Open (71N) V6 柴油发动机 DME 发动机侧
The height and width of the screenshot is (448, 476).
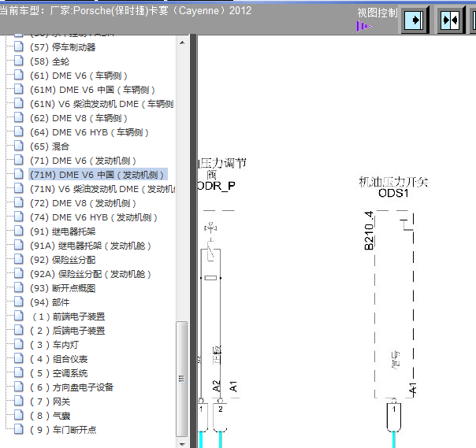[x=102, y=189]
